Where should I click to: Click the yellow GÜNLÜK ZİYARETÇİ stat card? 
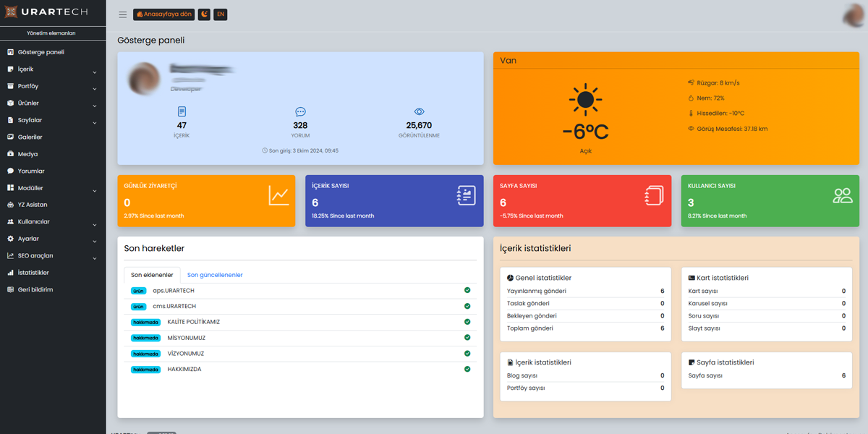pos(207,202)
